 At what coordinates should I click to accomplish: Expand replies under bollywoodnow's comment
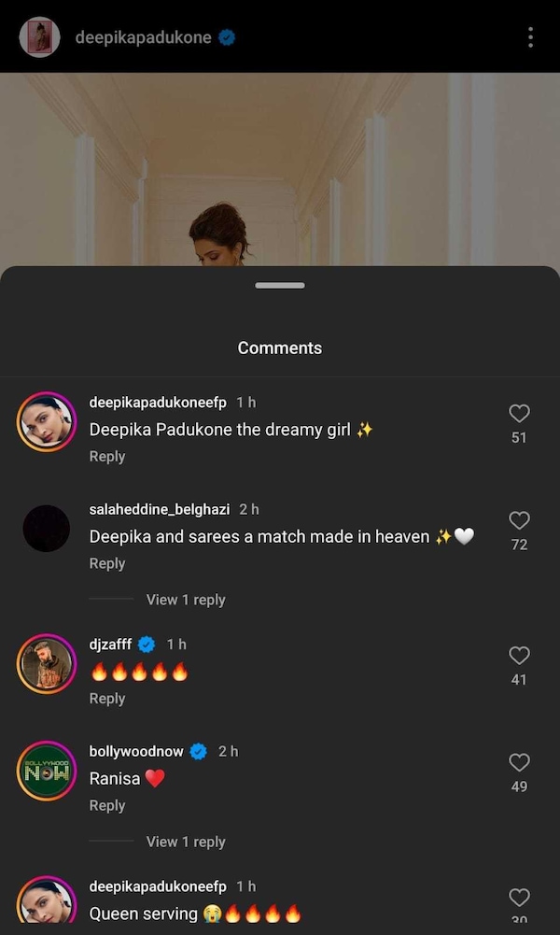[x=186, y=842]
